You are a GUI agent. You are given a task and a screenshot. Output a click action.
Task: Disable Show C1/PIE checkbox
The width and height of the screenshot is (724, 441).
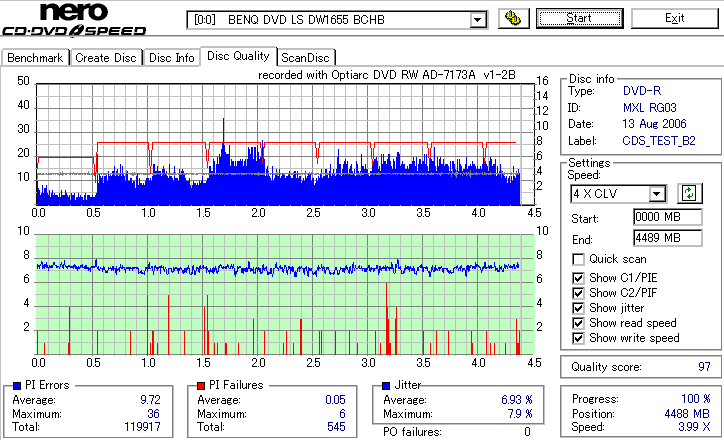[578, 278]
